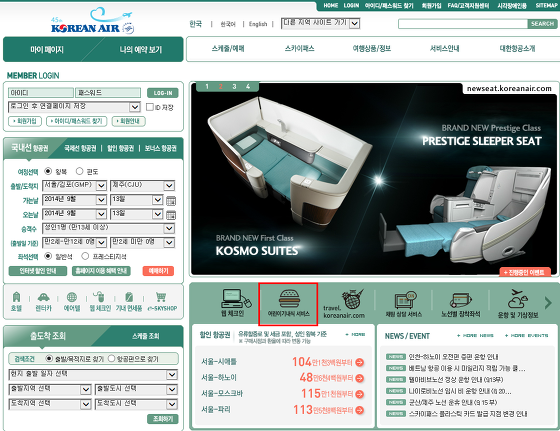Click the 조회하기 button

click(x=162, y=419)
